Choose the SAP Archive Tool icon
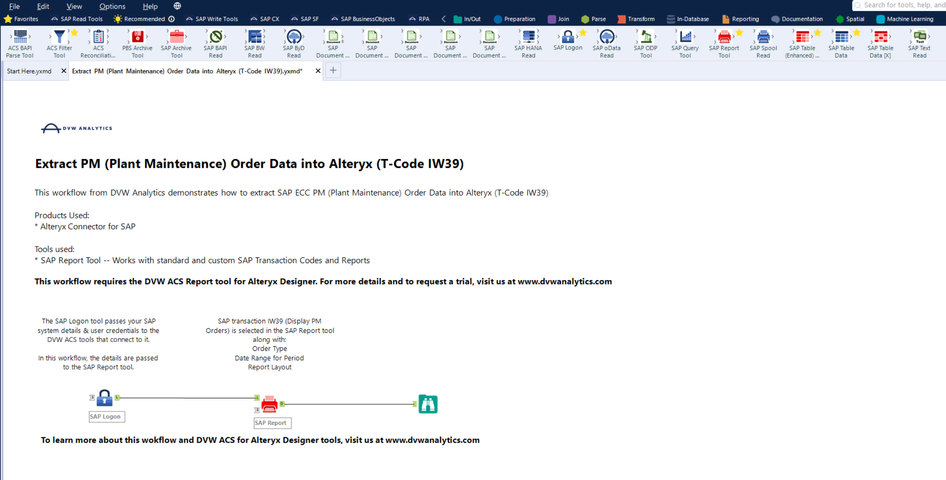 tap(177, 36)
